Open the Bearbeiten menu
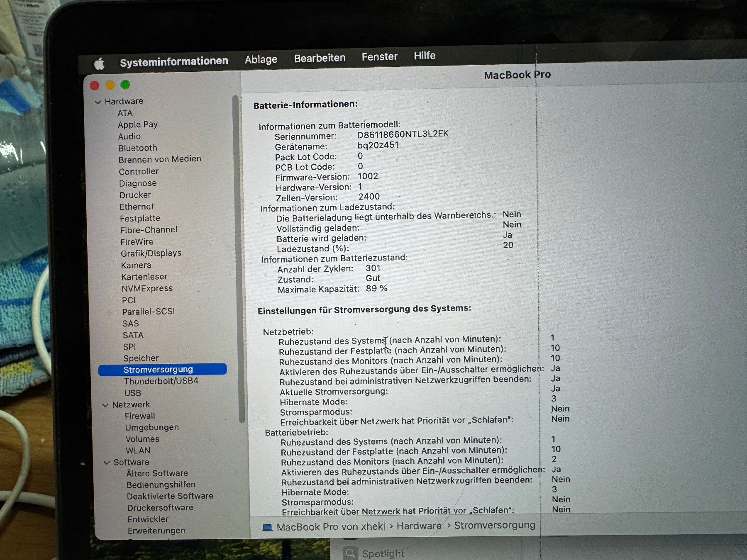Screen dimensions: 747x560 click(x=320, y=58)
